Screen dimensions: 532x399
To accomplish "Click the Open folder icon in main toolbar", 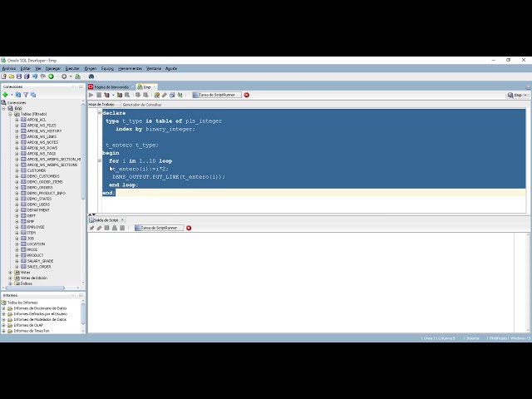I will pos(12,76).
